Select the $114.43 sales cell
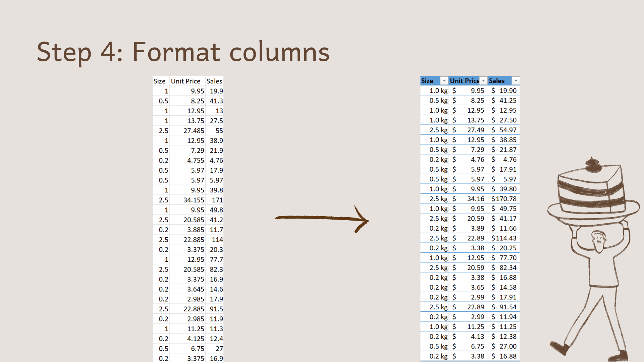This screenshot has width=644, height=362. (x=504, y=238)
